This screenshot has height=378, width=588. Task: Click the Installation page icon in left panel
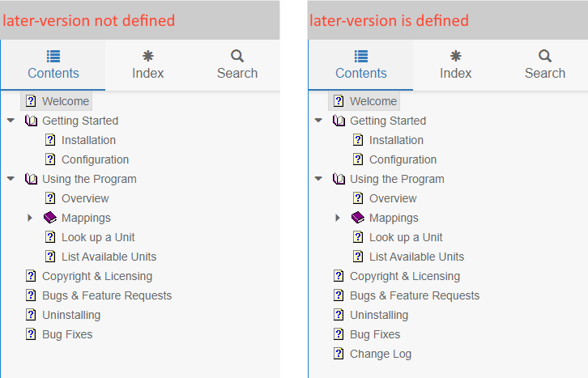click(50, 140)
